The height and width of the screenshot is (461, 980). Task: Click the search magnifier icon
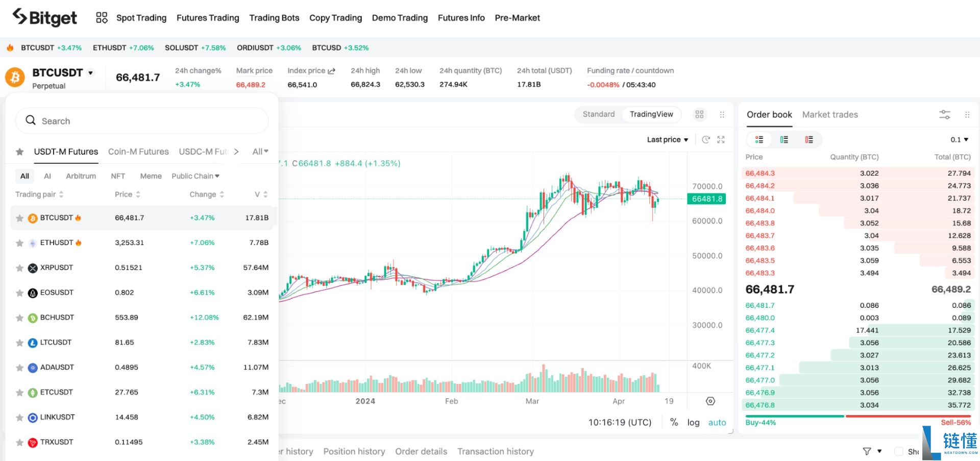tap(31, 120)
